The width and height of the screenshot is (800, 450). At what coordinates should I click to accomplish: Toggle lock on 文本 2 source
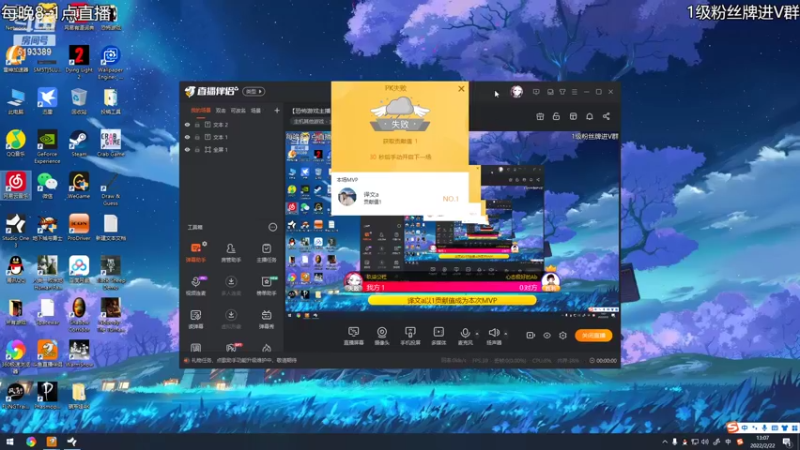[x=197, y=124]
